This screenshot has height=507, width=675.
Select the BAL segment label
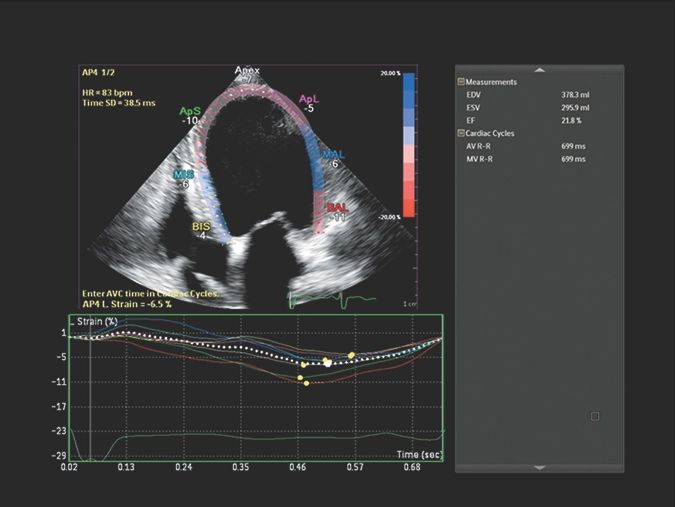point(338,207)
